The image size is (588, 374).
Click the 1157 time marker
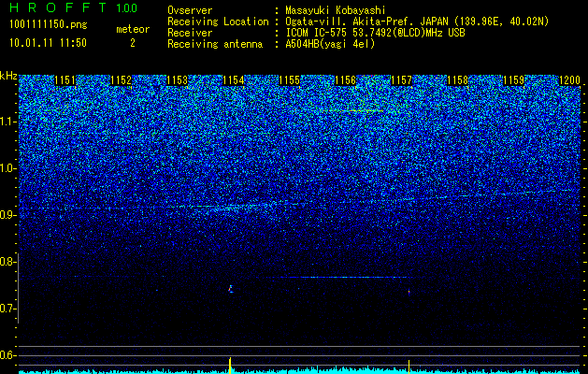coord(402,80)
